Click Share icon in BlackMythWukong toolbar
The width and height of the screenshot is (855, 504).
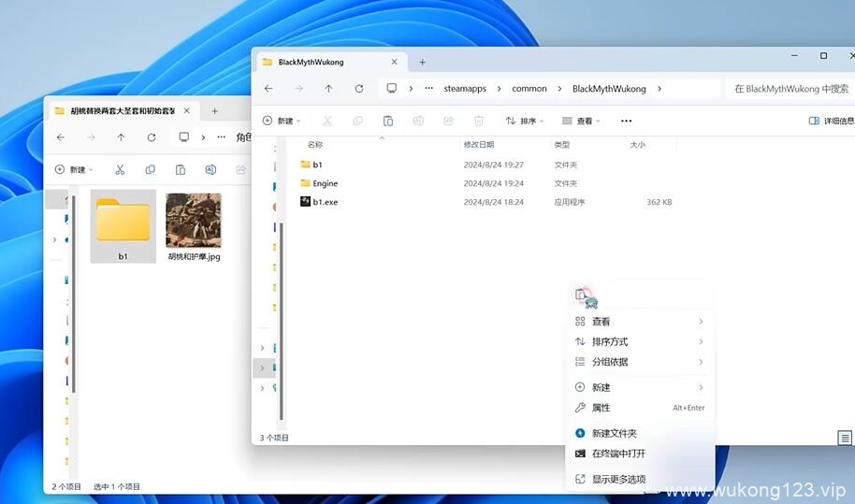pos(448,121)
